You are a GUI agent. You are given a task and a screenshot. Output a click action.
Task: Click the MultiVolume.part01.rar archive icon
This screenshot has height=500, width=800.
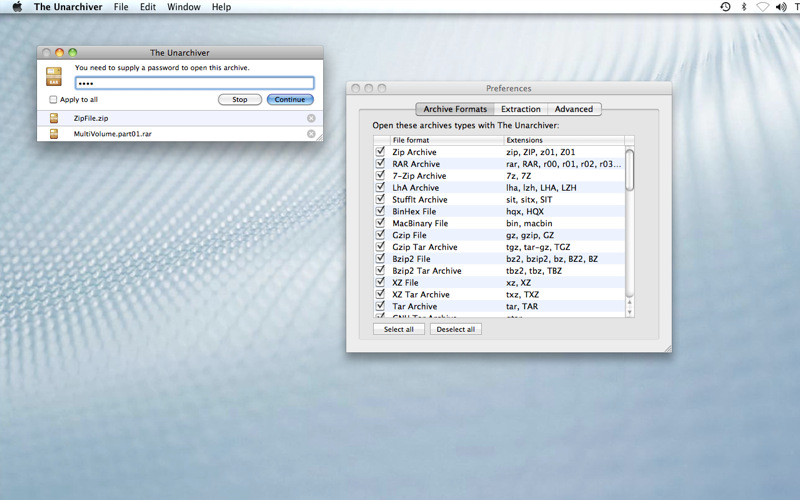[x=54, y=134]
